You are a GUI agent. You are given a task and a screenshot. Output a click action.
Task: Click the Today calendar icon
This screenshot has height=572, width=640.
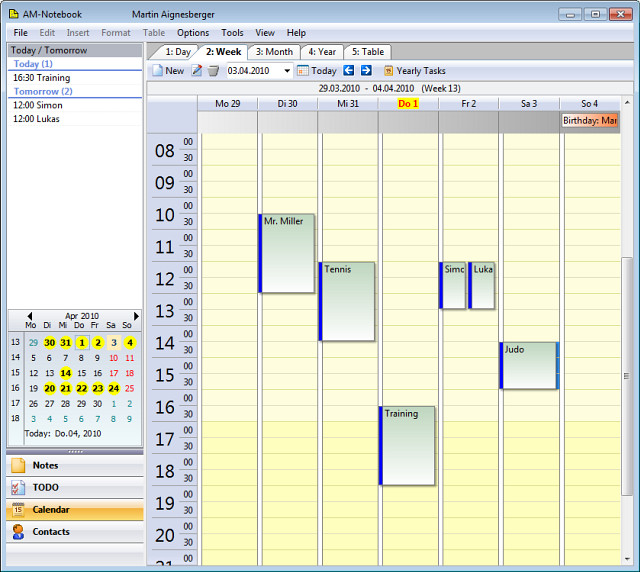[302, 71]
